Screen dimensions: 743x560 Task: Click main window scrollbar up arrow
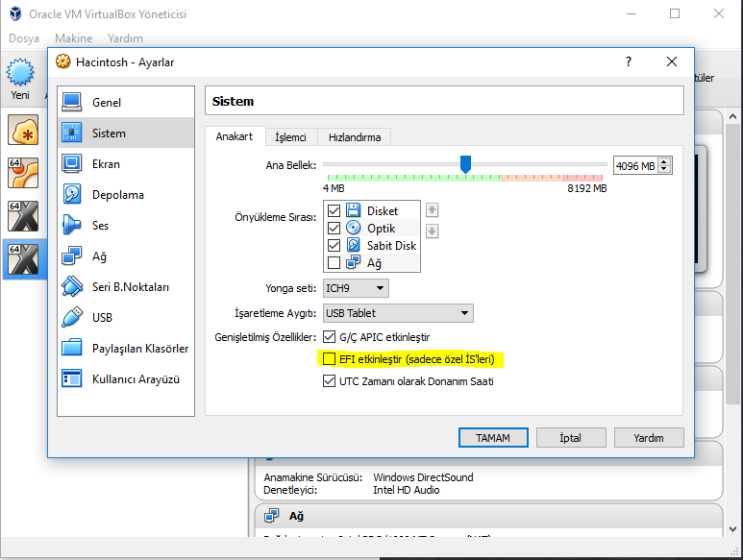[732, 116]
